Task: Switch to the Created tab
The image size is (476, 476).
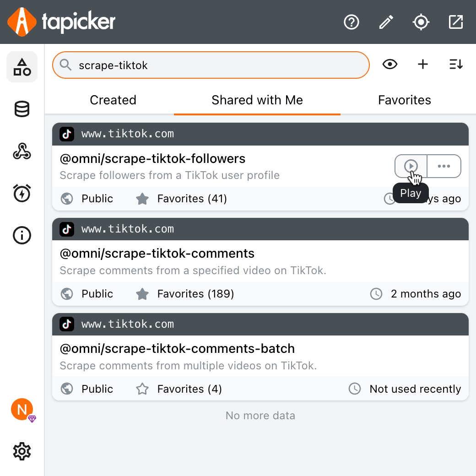Action: click(113, 100)
